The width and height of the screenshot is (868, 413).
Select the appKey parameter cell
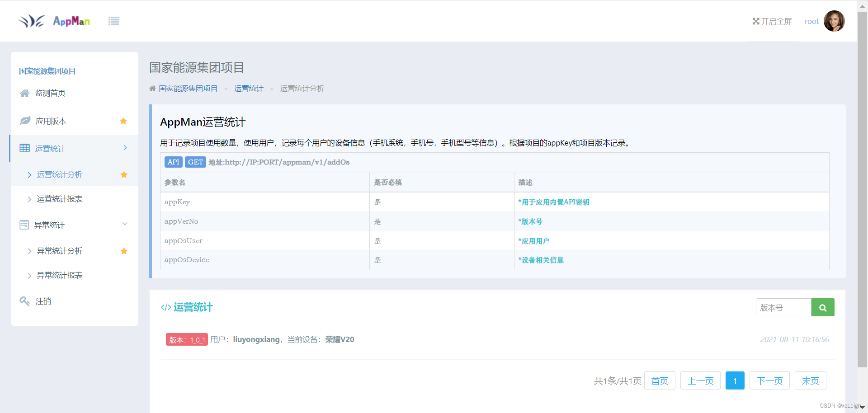pyautogui.click(x=265, y=202)
